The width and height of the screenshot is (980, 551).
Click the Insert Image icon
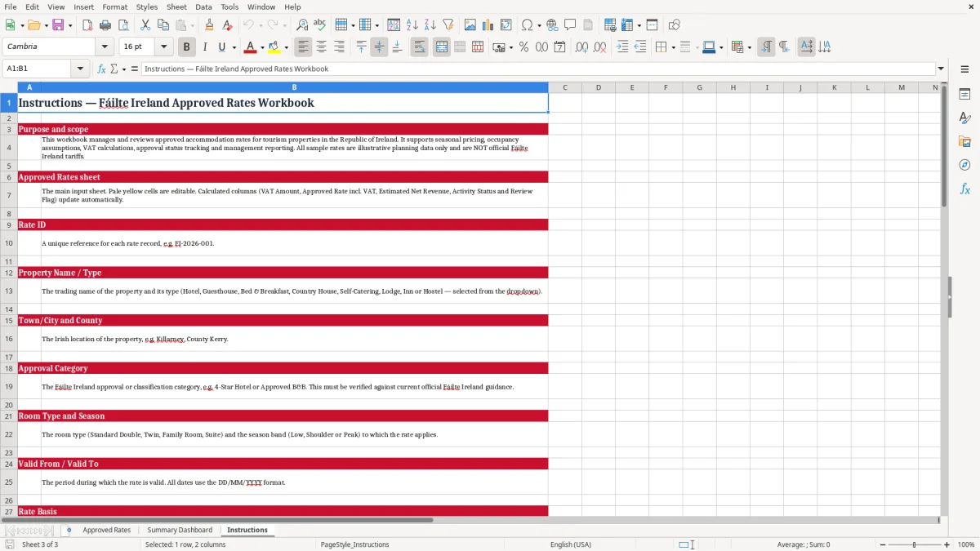(x=470, y=25)
